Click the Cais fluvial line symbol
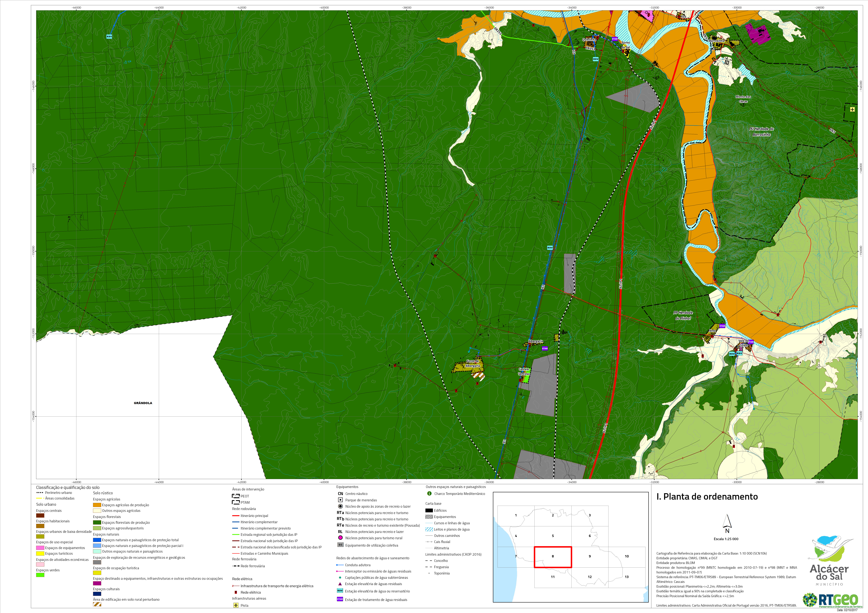Viewport: 868px width, 613px height. click(429, 542)
